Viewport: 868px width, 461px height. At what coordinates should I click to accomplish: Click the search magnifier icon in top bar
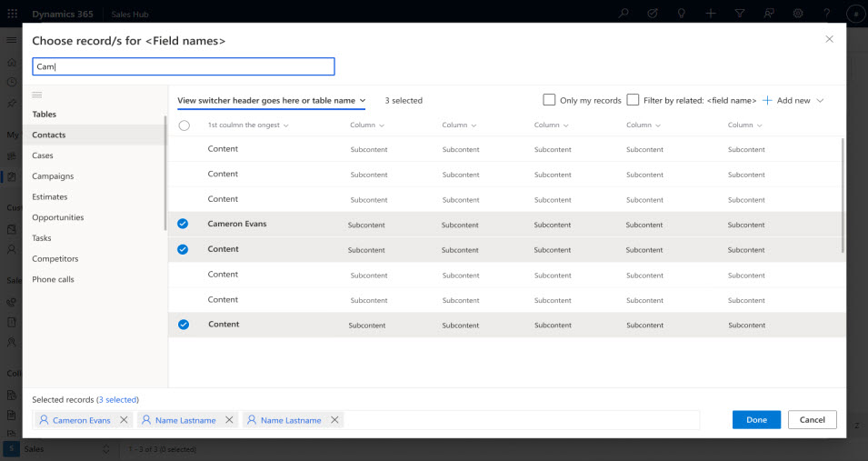[x=624, y=13]
